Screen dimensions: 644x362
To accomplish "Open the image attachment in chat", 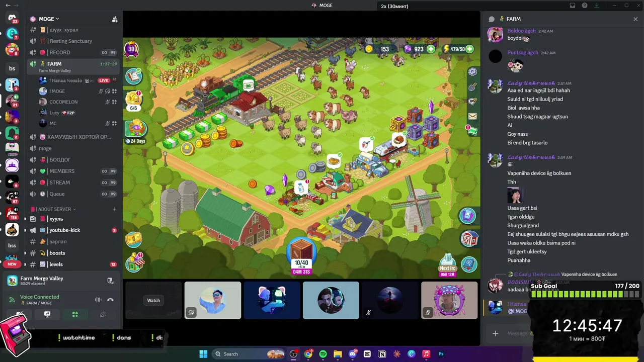I will (515, 195).
